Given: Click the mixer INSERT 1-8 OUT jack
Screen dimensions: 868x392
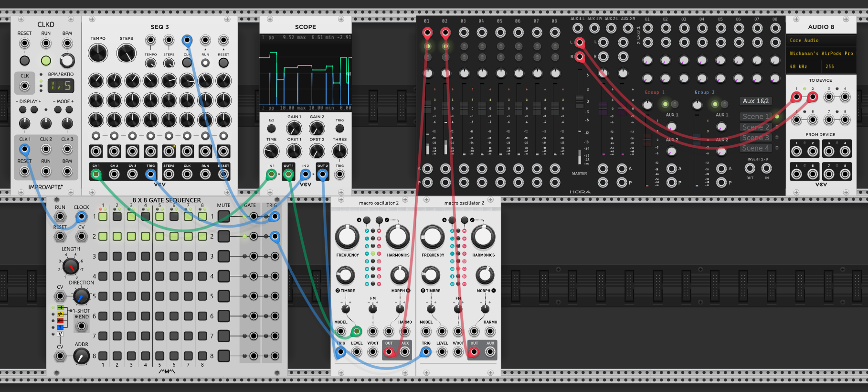Looking at the screenshot, I should 750,168.
